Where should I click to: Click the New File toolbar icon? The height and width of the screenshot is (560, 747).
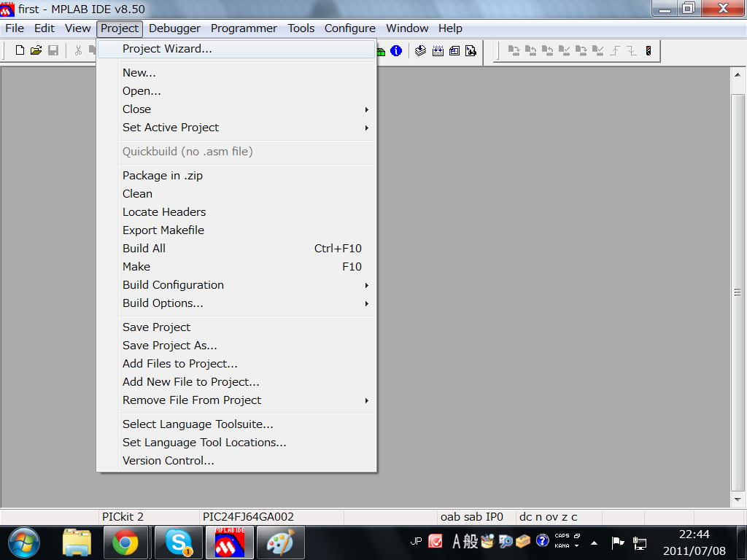click(x=20, y=50)
